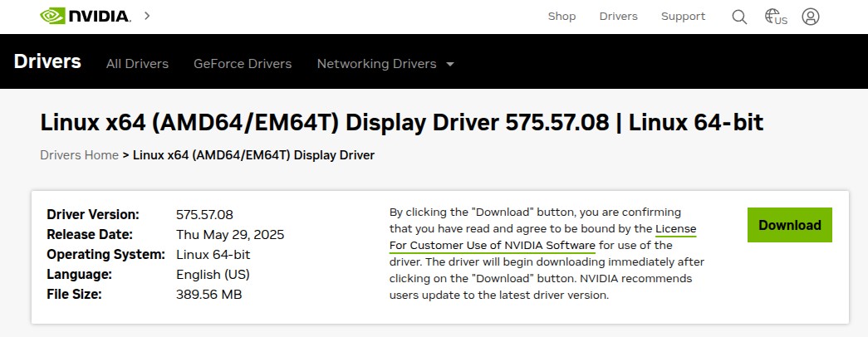Select the language value English (US)
868x337 pixels.
point(213,275)
